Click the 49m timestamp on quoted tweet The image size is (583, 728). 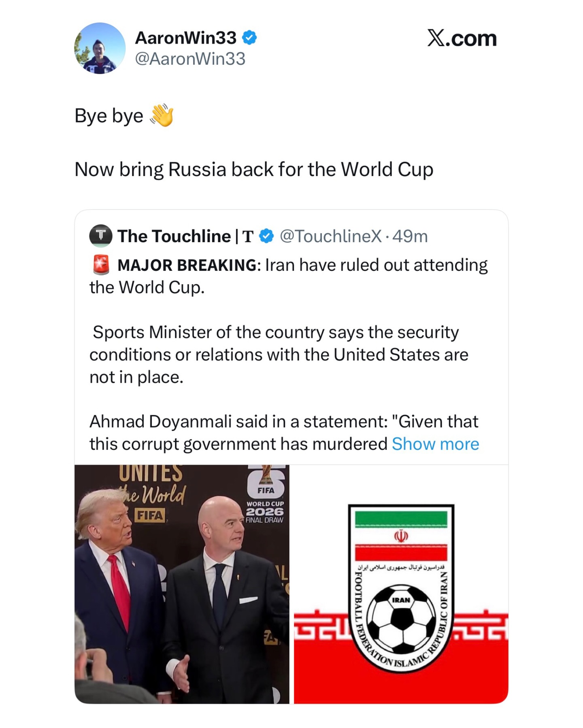click(410, 236)
